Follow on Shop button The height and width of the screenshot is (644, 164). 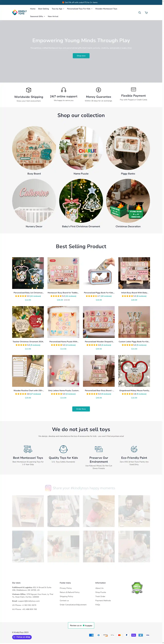22,637
